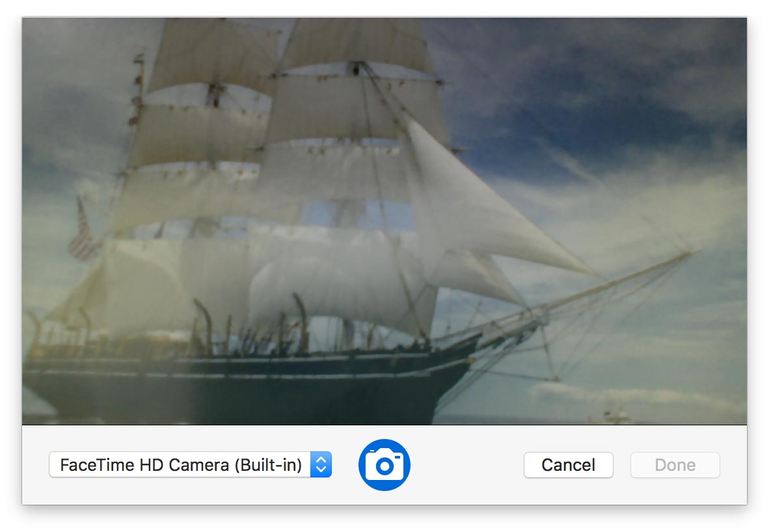Click the camera preview image
The image size is (769, 532).
tap(384, 221)
